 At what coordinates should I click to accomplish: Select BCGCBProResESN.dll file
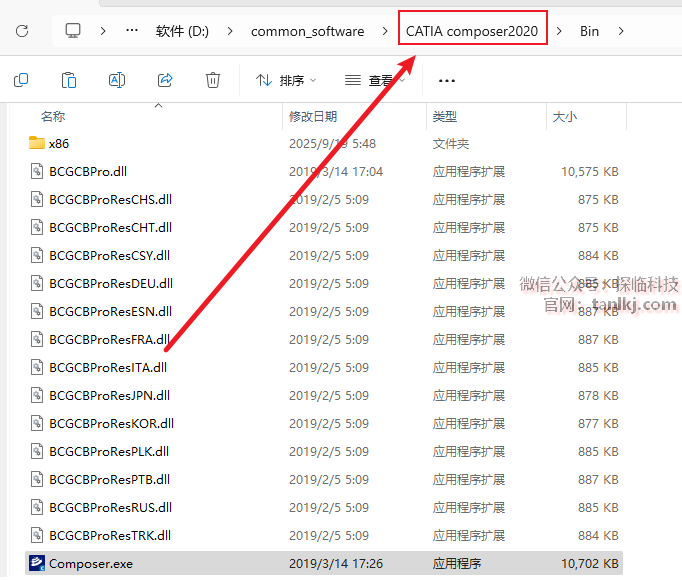pyautogui.click(x=110, y=312)
